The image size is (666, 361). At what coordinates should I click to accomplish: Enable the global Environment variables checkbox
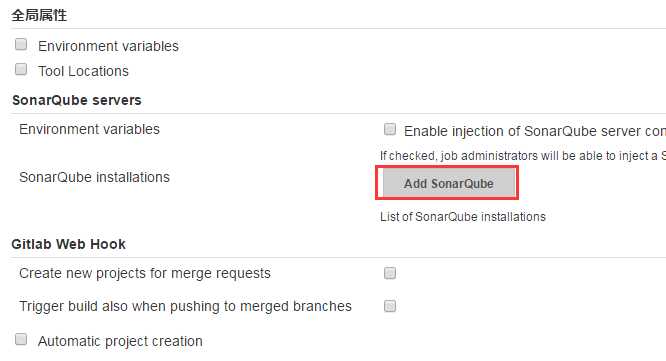[x=21, y=44]
